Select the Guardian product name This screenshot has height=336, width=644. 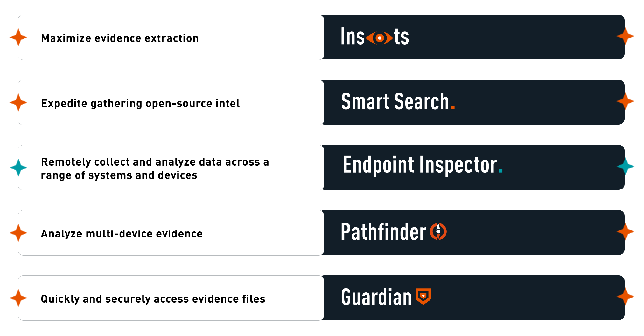(376, 297)
